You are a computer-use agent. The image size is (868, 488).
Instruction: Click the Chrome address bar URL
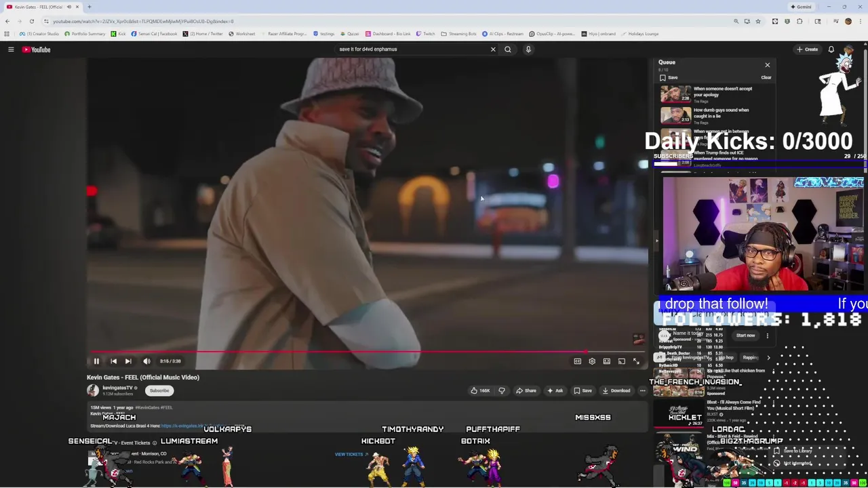tap(143, 21)
